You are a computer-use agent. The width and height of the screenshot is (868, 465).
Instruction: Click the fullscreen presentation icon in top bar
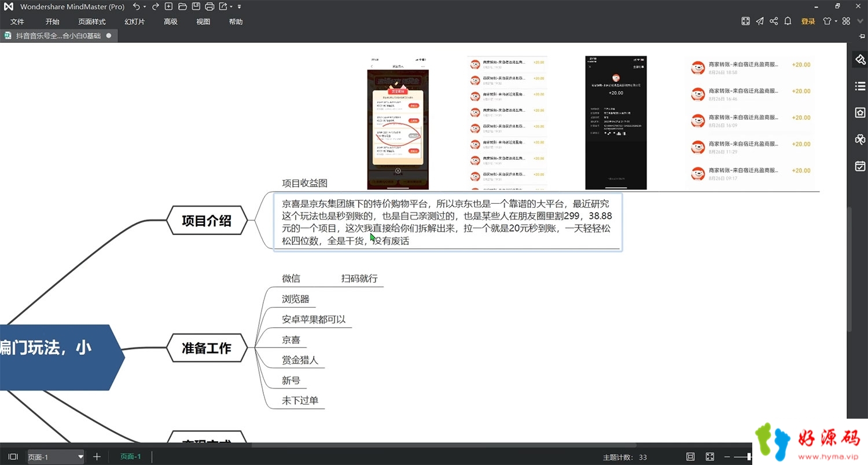pos(746,21)
